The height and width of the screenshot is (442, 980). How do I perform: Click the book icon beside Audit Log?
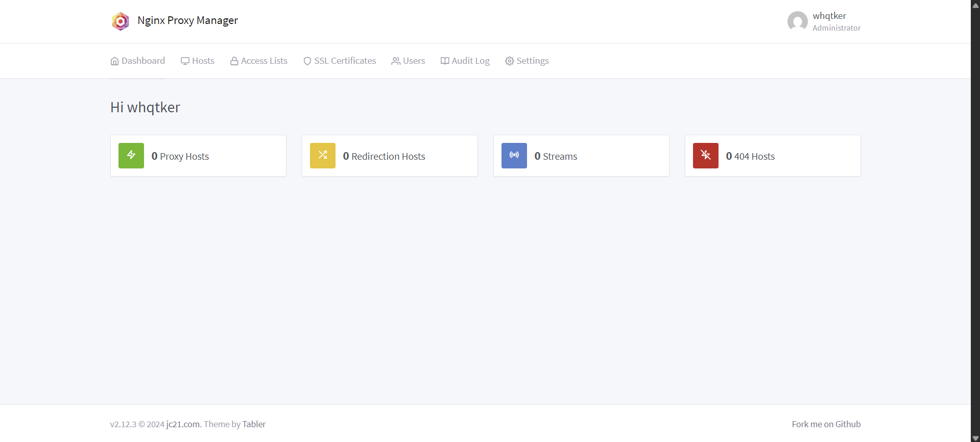pos(445,61)
